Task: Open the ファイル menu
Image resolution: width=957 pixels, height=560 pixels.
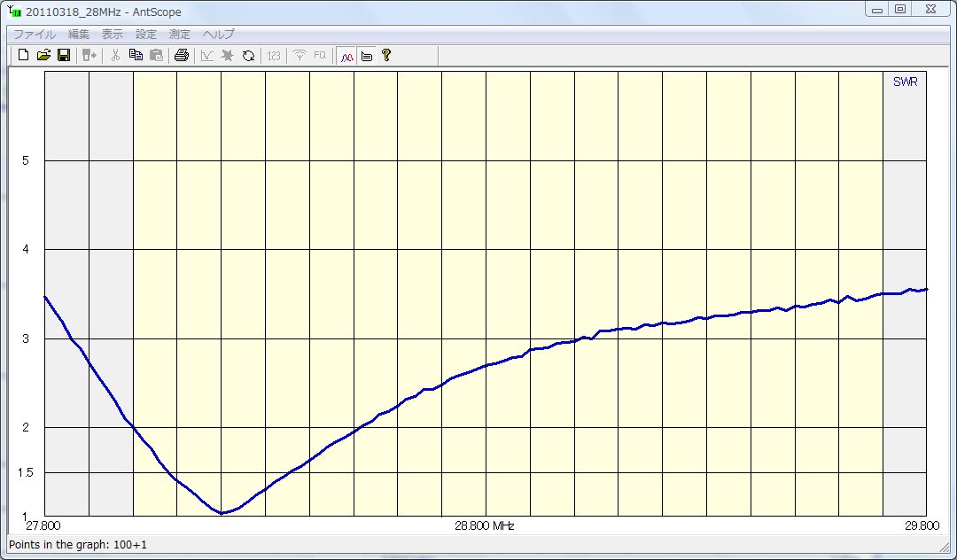Action: (x=35, y=35)
